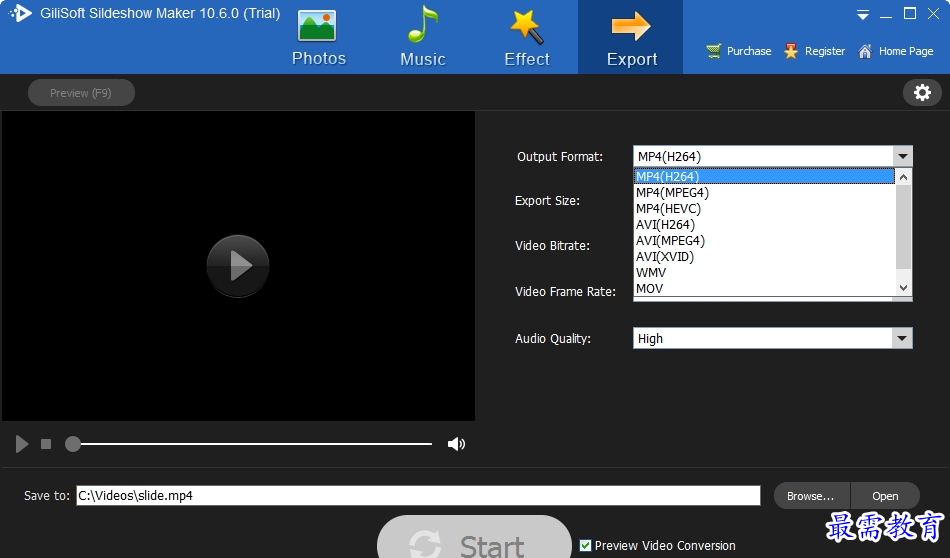
Task: Choose MOV output format
Action: click(x=764, y=288)
